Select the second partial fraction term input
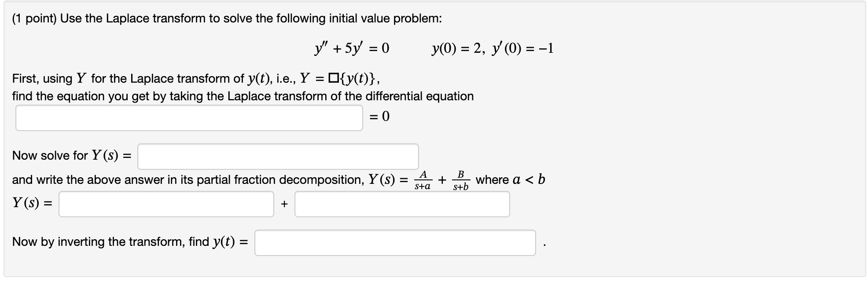Viewport: 868px width, 285px height. [x=402, y=204]
